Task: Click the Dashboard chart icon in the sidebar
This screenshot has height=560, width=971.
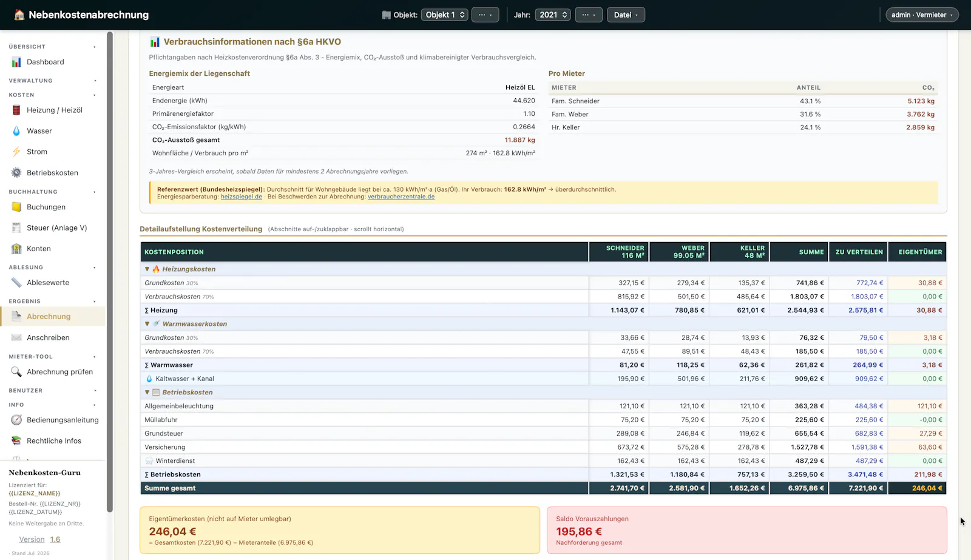Action: 16,62
